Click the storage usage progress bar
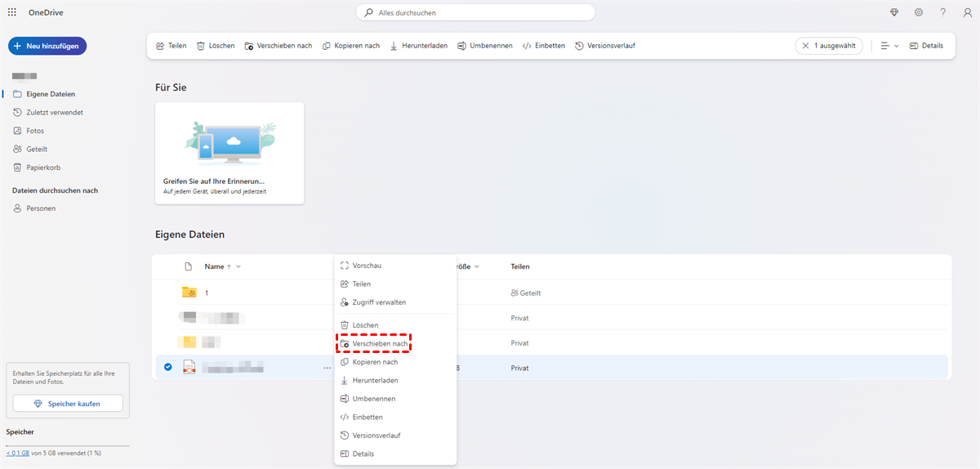The width and height of the screenshot is (980, 469). tap(68, 445)
